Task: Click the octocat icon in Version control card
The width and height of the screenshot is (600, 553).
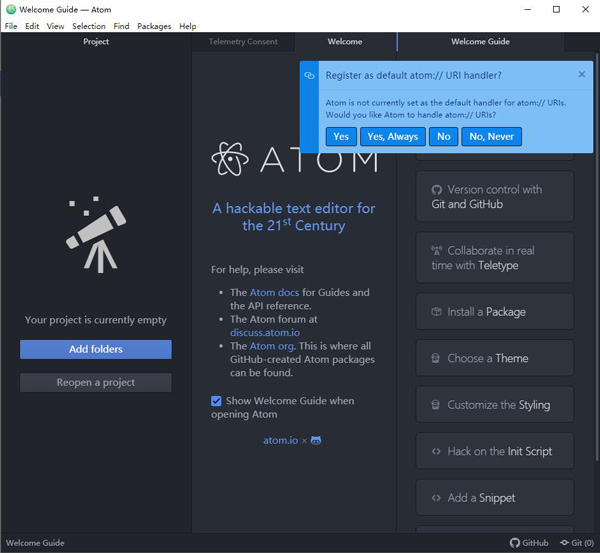Action: 437,190
